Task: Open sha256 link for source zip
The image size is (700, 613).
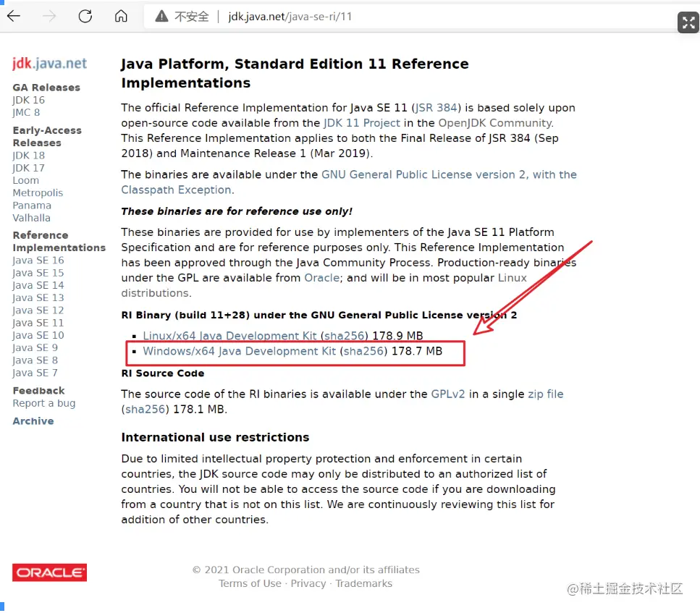Action: 145,410
